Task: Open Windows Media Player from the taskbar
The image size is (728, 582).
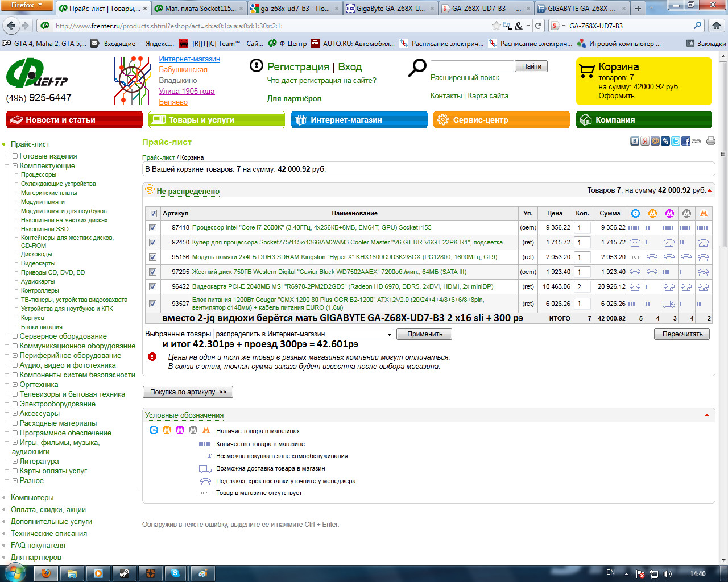Action: click(x=98, y=573)
